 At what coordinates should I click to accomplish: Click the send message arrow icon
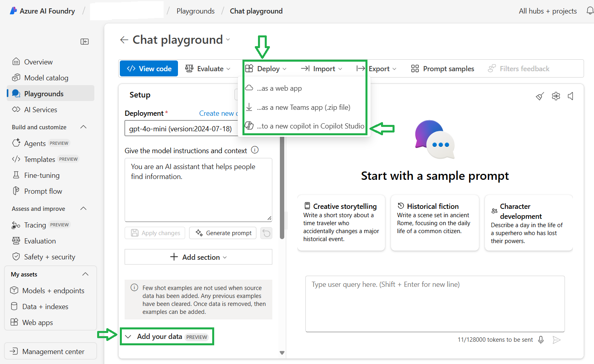tap(557, 340)
